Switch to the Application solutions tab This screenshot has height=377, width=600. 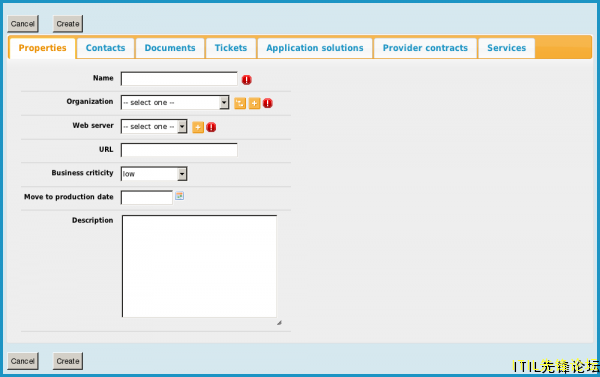click(315, 48)
